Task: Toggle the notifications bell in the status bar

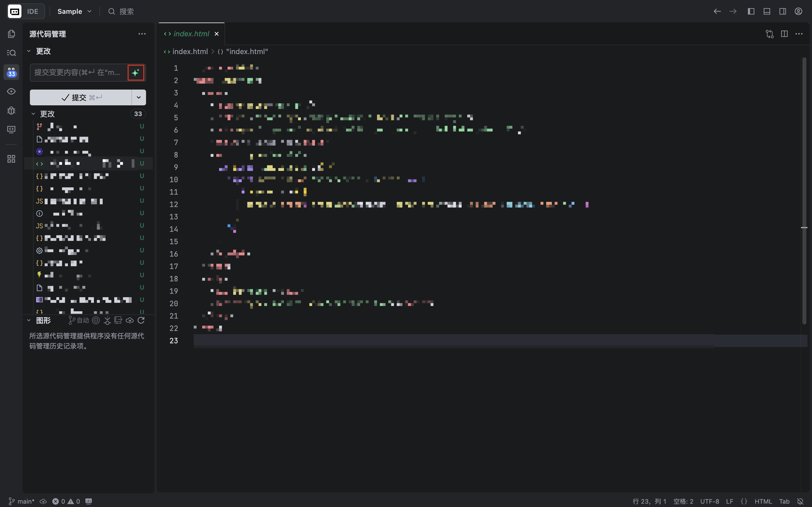Action: (800, 501)
